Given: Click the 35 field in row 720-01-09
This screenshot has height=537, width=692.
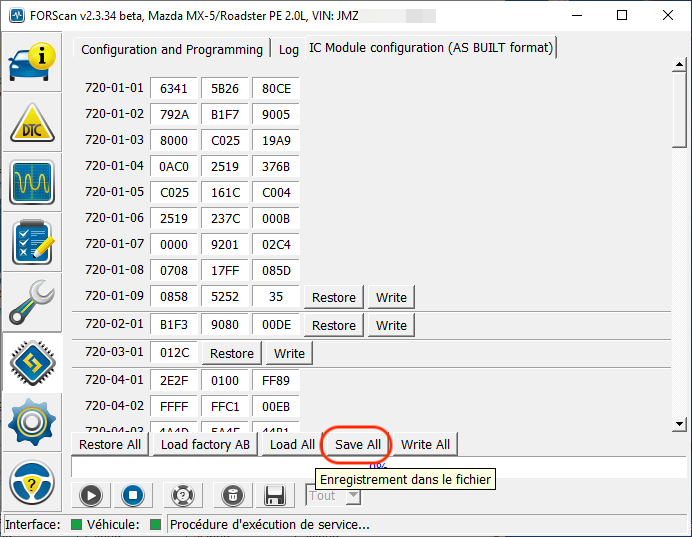Looking at the screenshot, I should coord(276,297).
